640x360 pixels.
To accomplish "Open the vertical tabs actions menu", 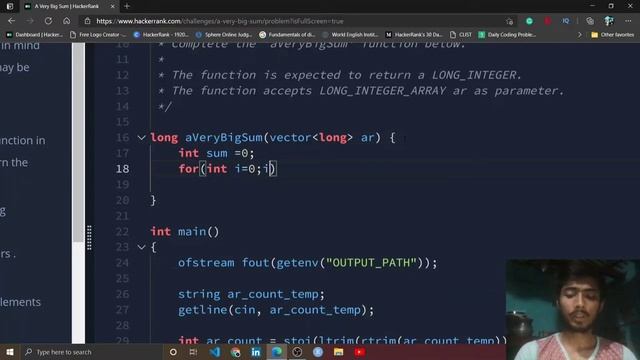I will (x=9, y=6).
